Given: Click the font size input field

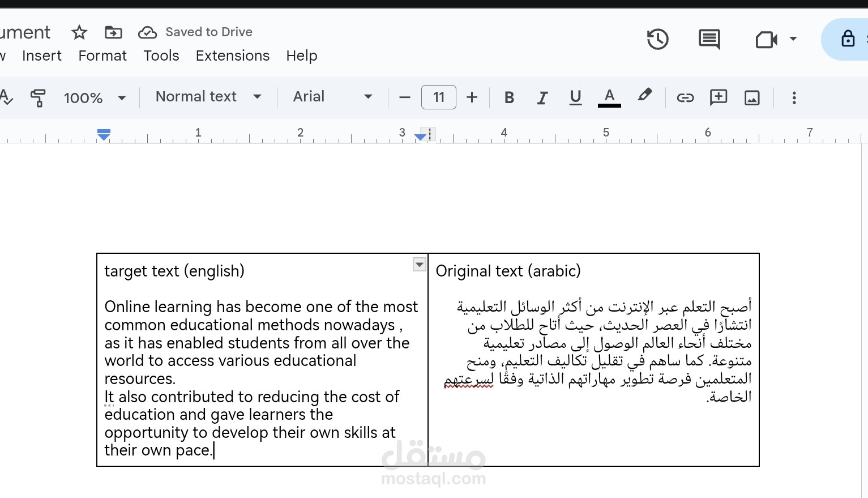Looking at the screenshot, I should click(438, 97).
